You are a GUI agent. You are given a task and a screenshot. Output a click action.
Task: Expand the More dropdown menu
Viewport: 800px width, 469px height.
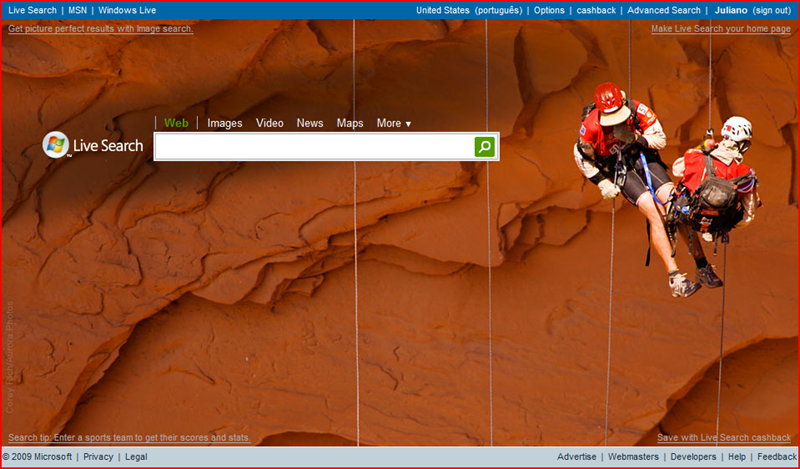point(394,123)
